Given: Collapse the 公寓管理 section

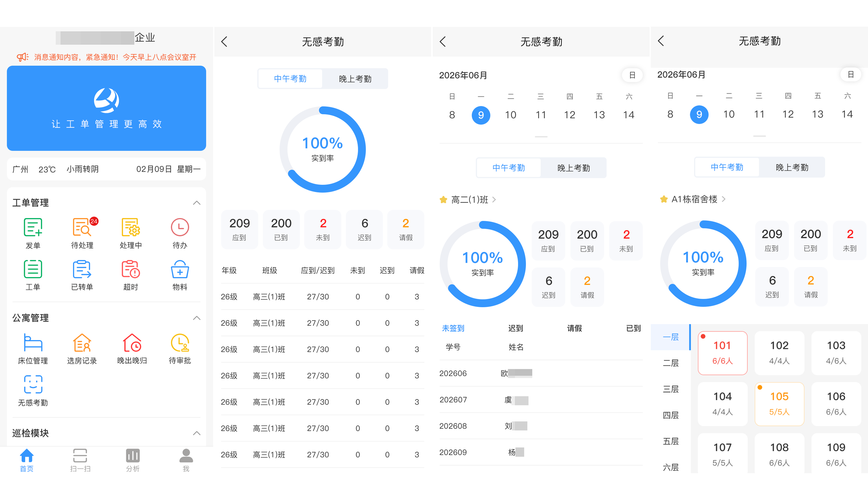Looking at the screenshot, I should [197, 318].
